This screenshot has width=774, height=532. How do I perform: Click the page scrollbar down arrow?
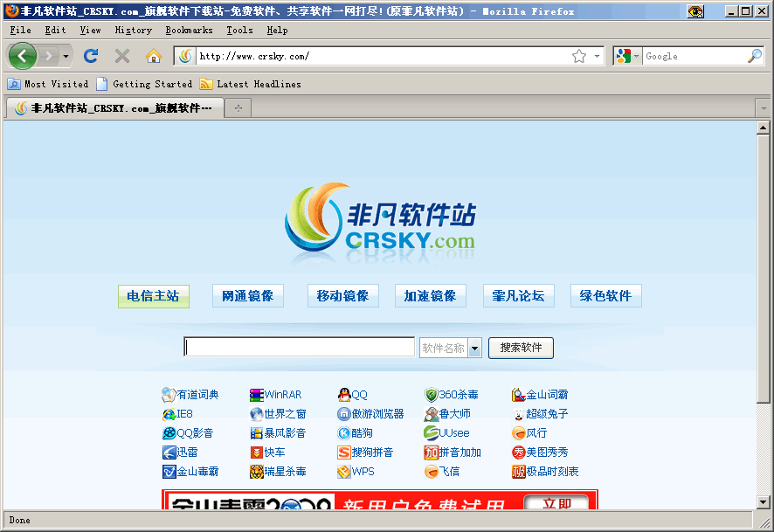764,502
